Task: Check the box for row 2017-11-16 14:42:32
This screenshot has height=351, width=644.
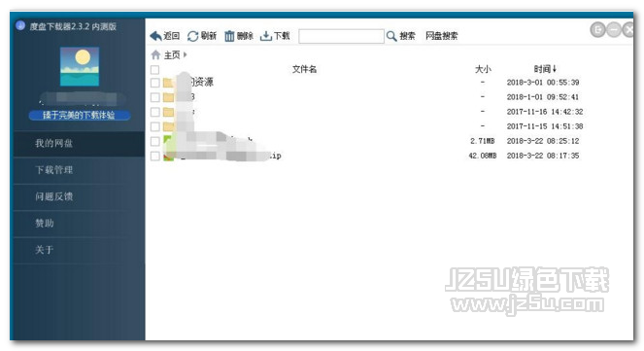Action: [x=154, y=112]
